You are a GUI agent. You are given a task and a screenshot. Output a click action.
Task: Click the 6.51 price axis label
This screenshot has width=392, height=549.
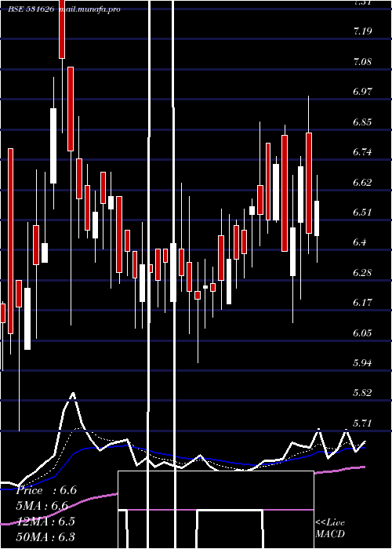coord(362,213)
